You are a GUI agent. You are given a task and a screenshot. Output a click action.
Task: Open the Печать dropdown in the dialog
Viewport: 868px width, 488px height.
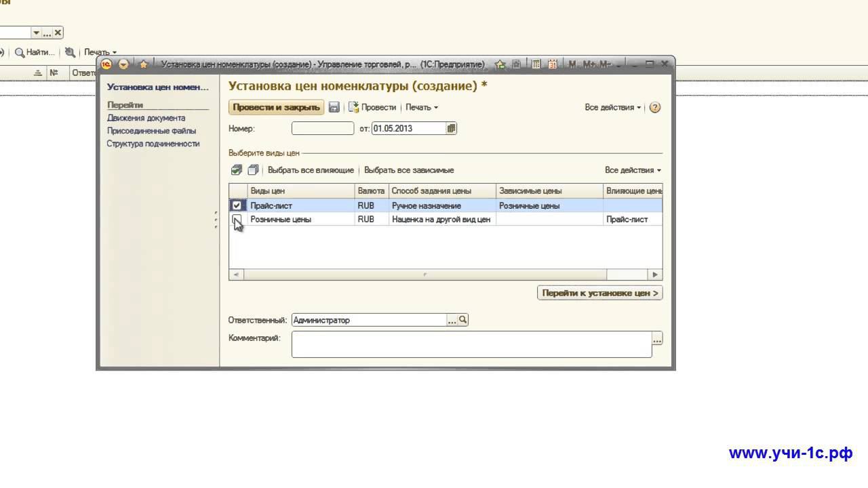pos(422,107)
